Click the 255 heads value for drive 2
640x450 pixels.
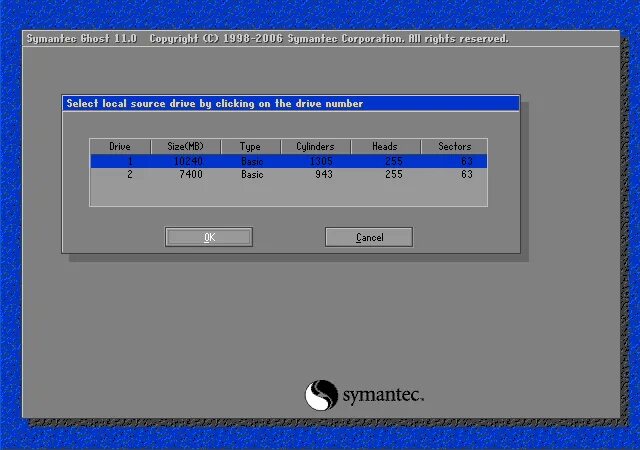394,174
